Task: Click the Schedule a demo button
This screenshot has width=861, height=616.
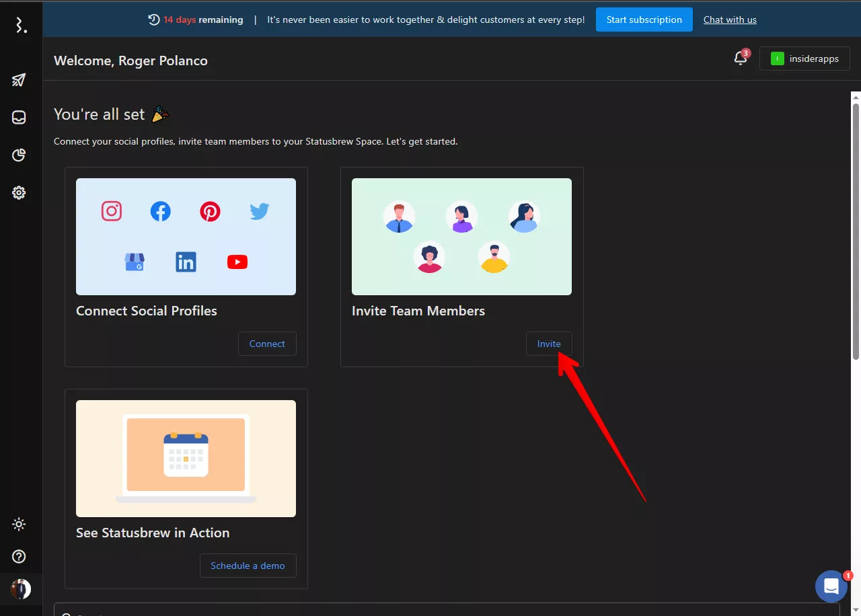Action: [248, 566]
